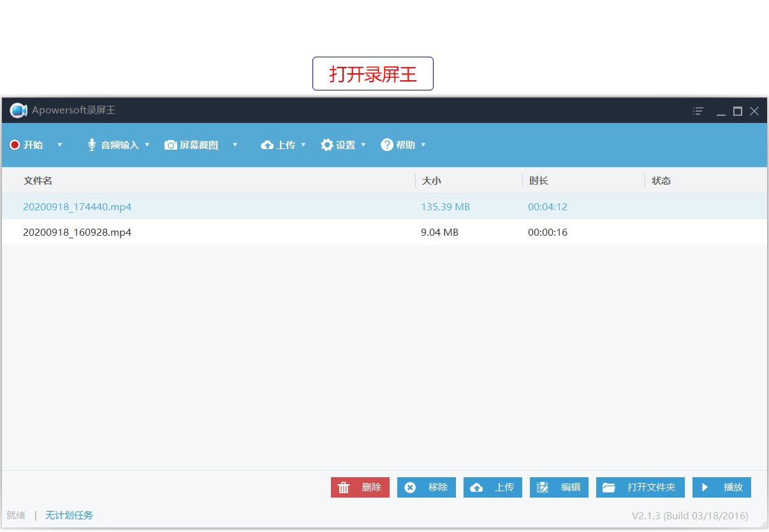769x532 pixels.
Task: Sort by the 文件名 column header
Action: (x=38, y=181)
